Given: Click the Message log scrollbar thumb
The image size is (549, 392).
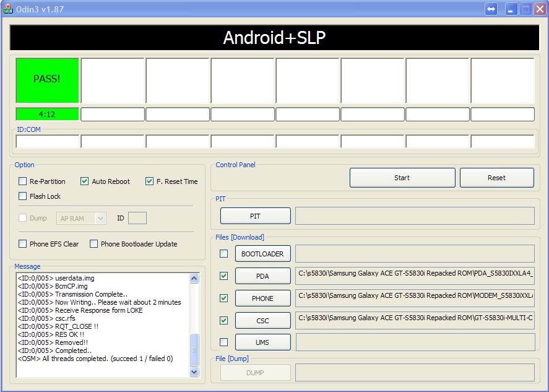Looking at the screenshot, I should click(194, 350).
